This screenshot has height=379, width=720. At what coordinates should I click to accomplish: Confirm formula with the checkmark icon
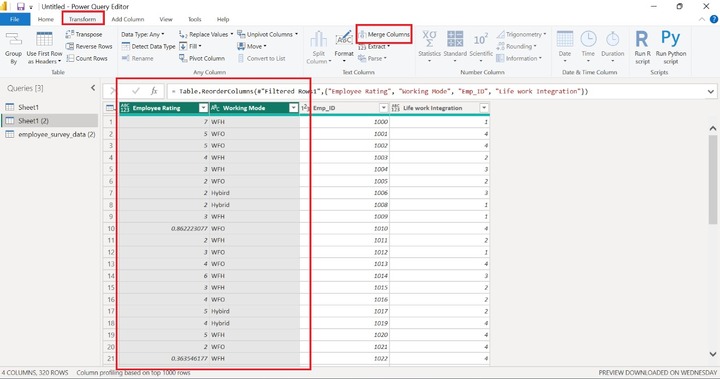[135, 91]
